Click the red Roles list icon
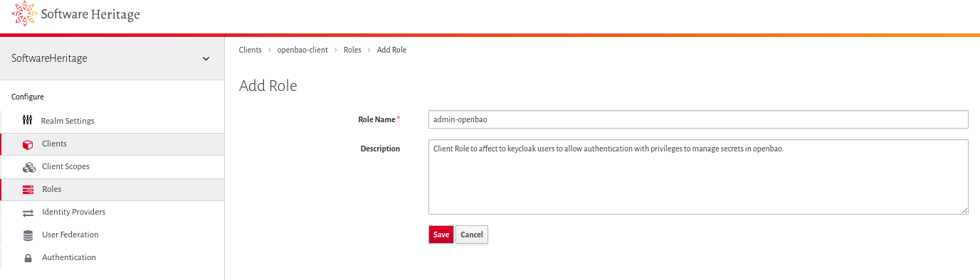The width and height of the screenshot is (980, 280). point(28,190)
